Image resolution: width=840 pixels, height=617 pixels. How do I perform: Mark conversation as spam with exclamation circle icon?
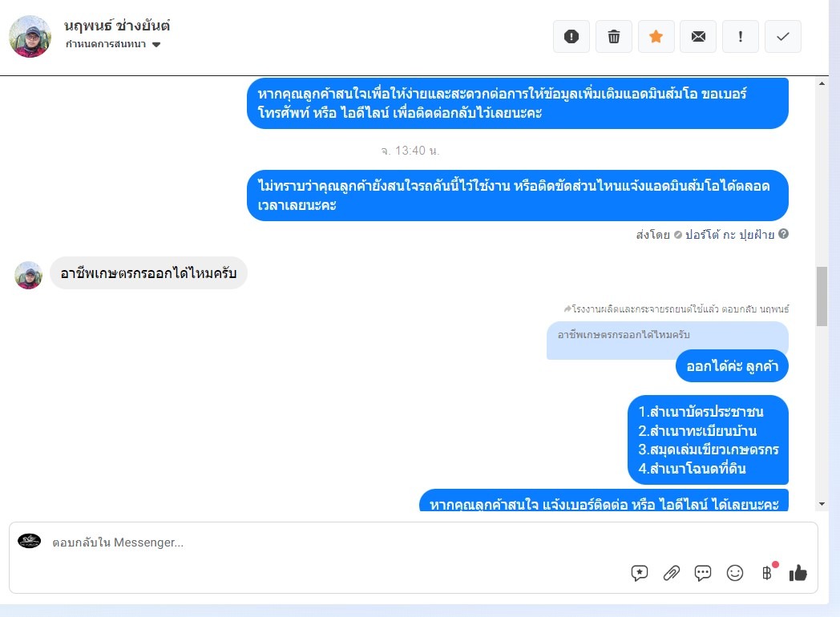(571, 36)
